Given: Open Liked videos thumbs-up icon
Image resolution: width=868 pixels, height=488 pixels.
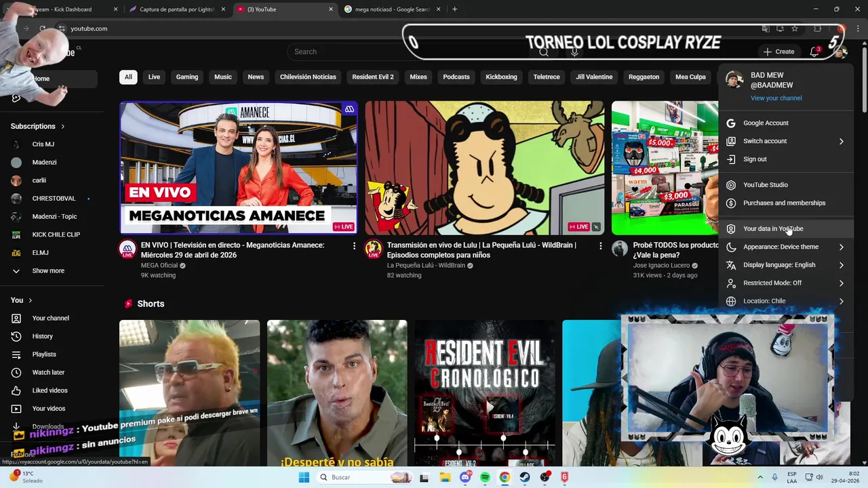Looking at the screenshot, I should (16, 390).
